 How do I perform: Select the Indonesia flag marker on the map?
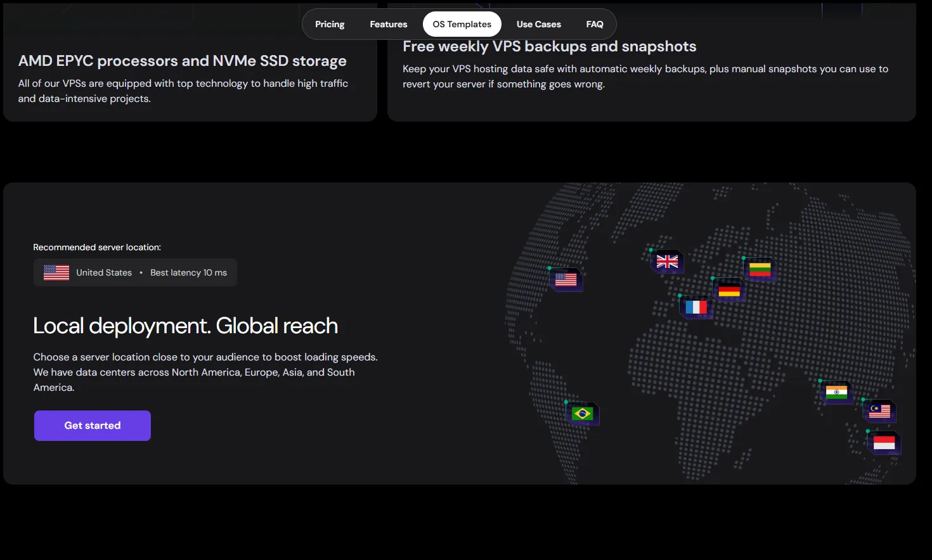(x=884, y=443)
